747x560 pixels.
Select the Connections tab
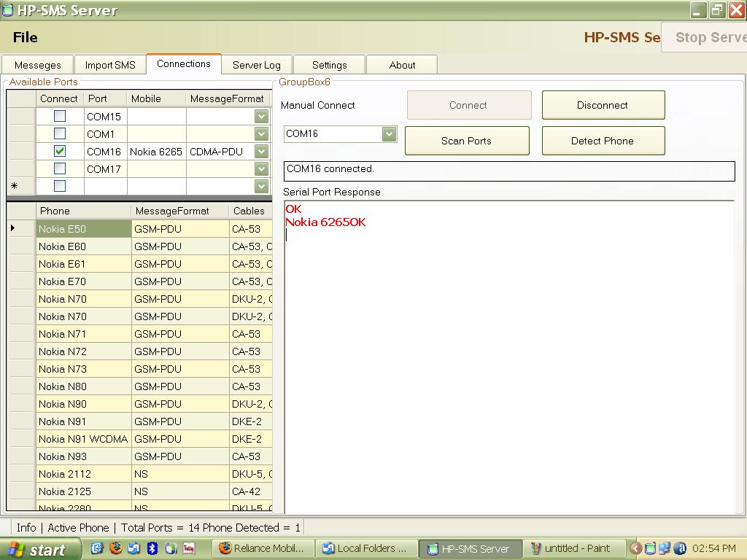point(183,64)
